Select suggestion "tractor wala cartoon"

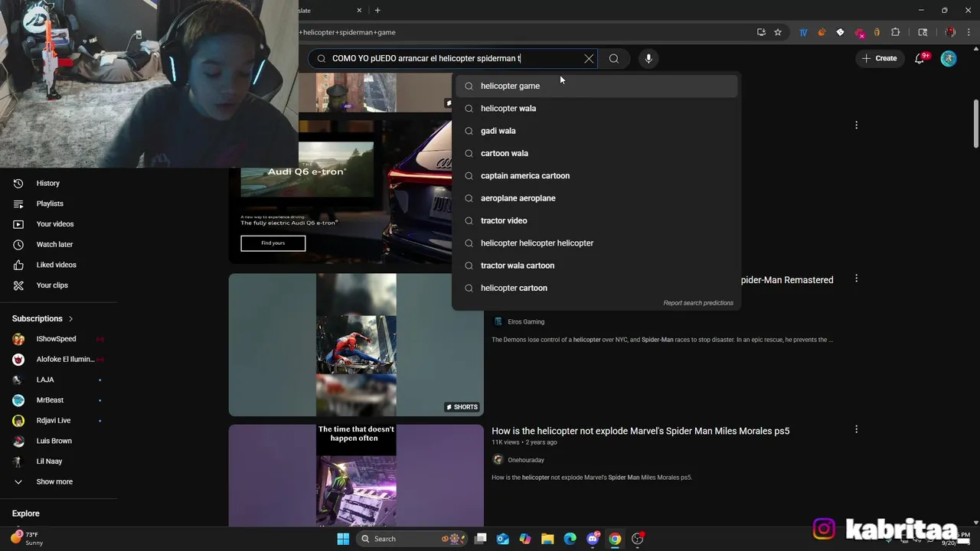(596, 266)
